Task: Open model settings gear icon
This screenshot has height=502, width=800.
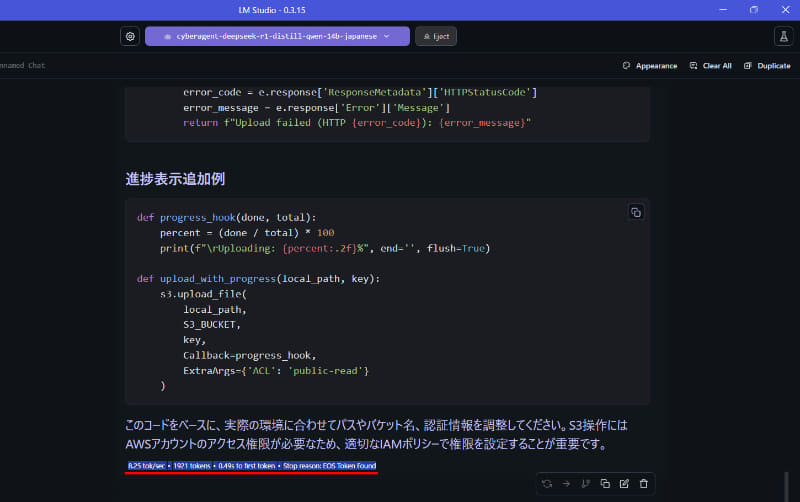Action: coord(130,36)
